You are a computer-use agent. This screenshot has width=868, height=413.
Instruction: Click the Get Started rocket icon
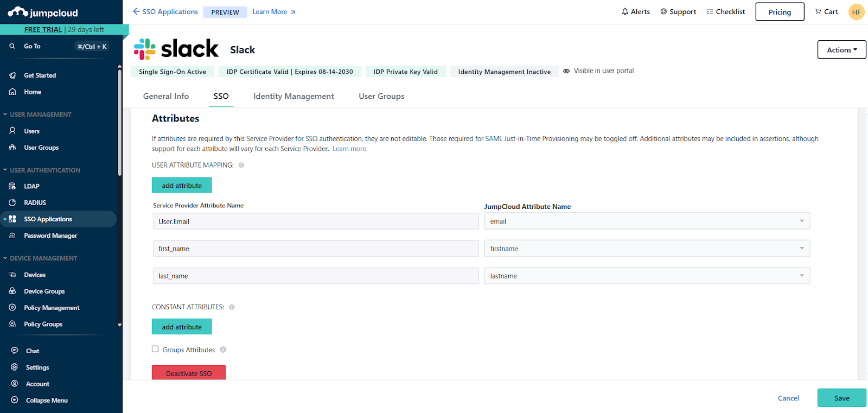12,75
